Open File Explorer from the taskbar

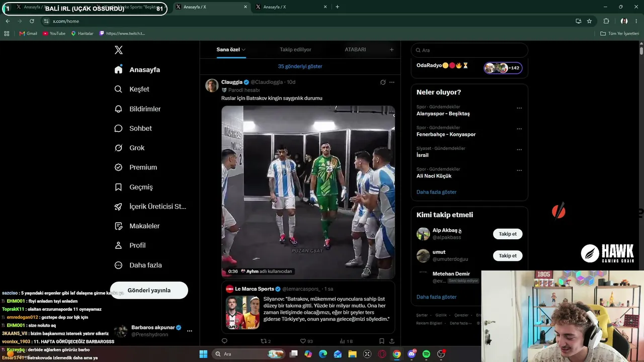click(x=352, y=354)
